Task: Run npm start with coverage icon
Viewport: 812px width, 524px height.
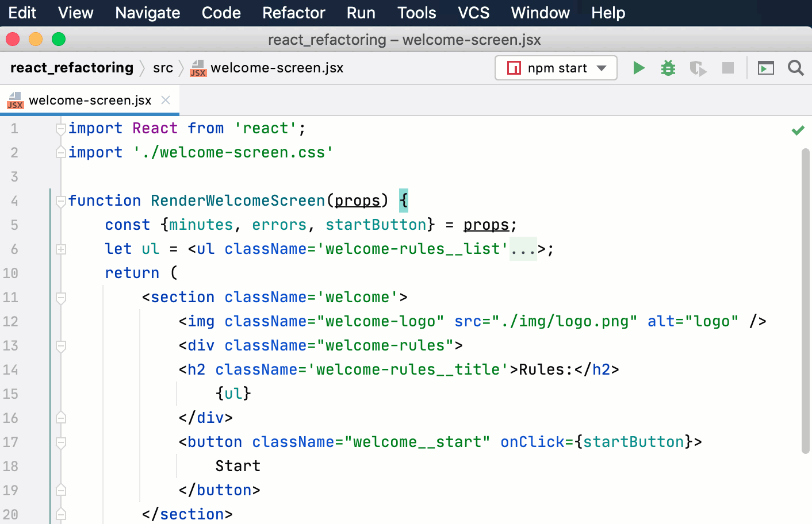Action: [698, 68]
